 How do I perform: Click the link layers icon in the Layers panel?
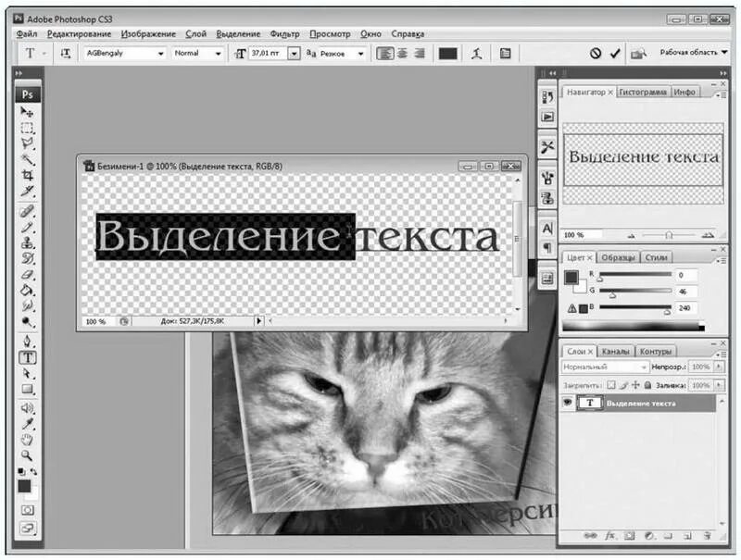click(x=590, y=535)
